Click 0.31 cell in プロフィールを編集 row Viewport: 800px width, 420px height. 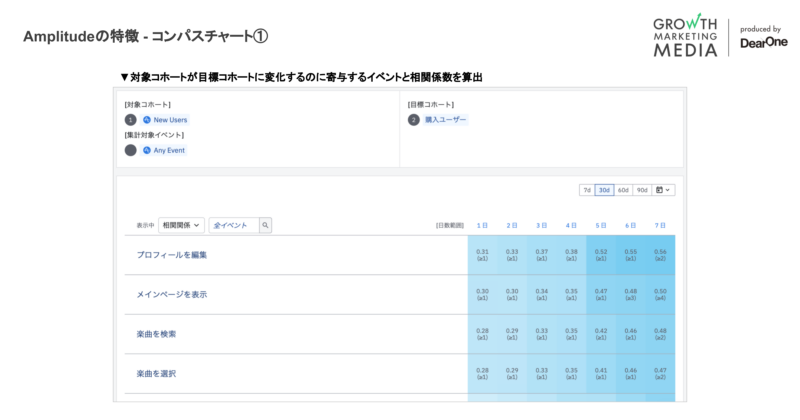(x=482, y=255)
